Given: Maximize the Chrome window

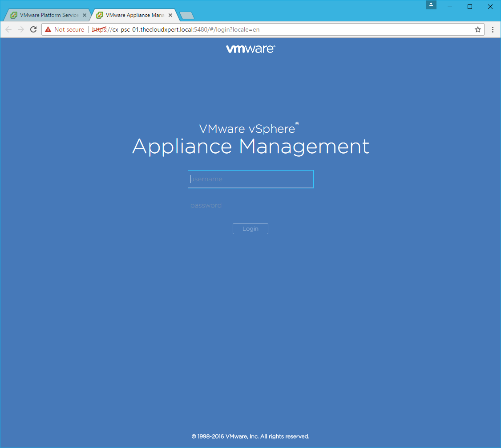Looking at the screenshot, I should coord(470,6).
